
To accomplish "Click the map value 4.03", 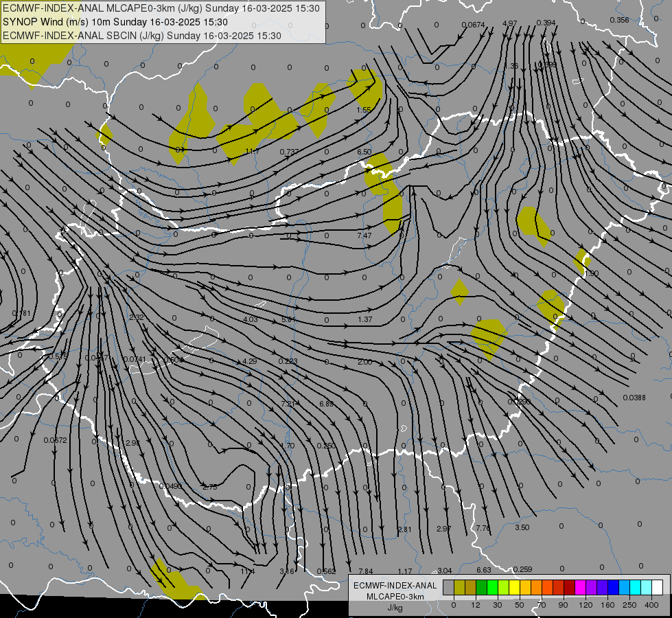I will point(251,319).
